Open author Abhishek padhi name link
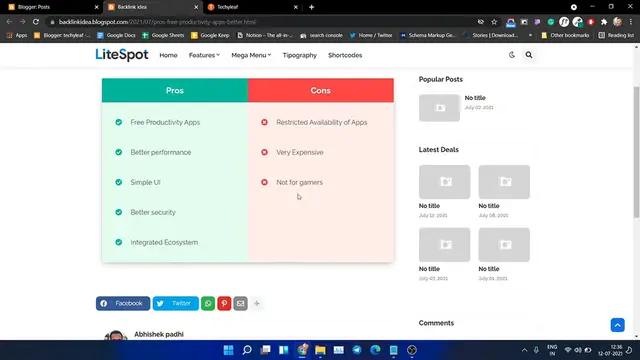The image size is (640, 360). (x=159, y=334)
